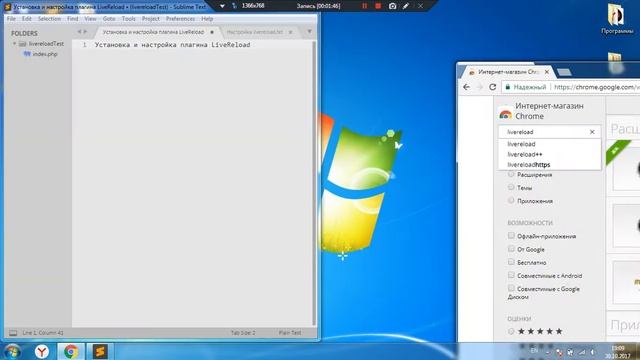Reload the Chrome page
The width and height of the screenshot is (640, 360).
coord(493,87)
